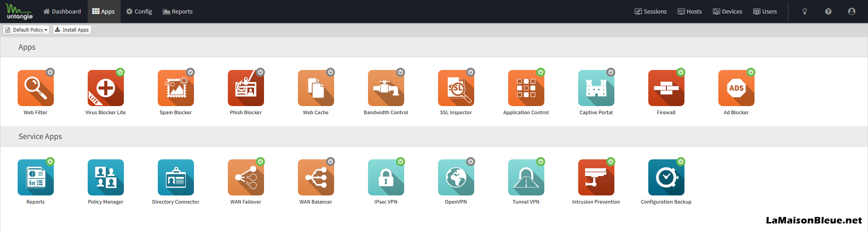868x232 pixels.
Task: Toggle power badge on Firewall
Action: pyautogui.click(x=681, y=72)
